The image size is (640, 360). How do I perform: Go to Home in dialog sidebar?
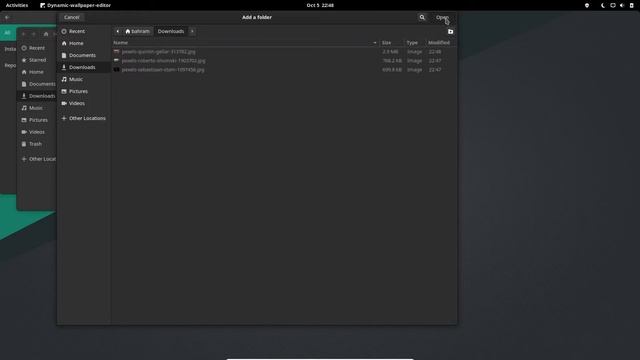coord(84,43)
